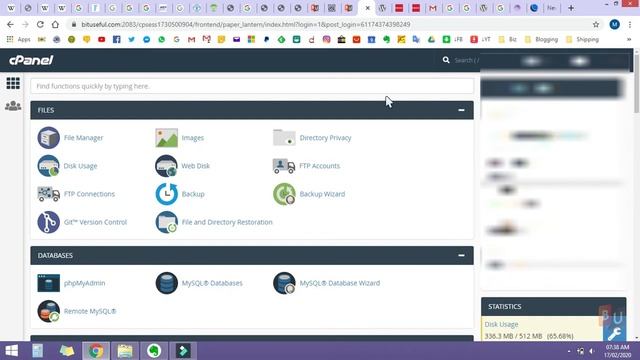640x360 pixels.
Task: Click the STATISTICS panel header
Action: click(x=553, y=307)
